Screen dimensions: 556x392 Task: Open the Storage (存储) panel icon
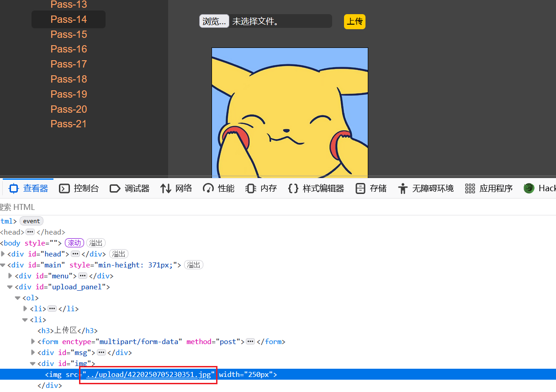click(x=360, y=188)
